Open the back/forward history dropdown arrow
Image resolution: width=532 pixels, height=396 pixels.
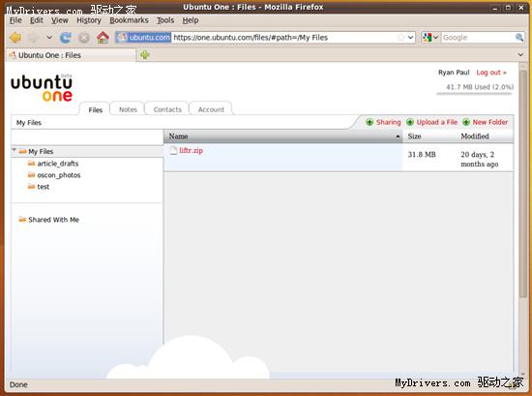click(x=49, y=37)
